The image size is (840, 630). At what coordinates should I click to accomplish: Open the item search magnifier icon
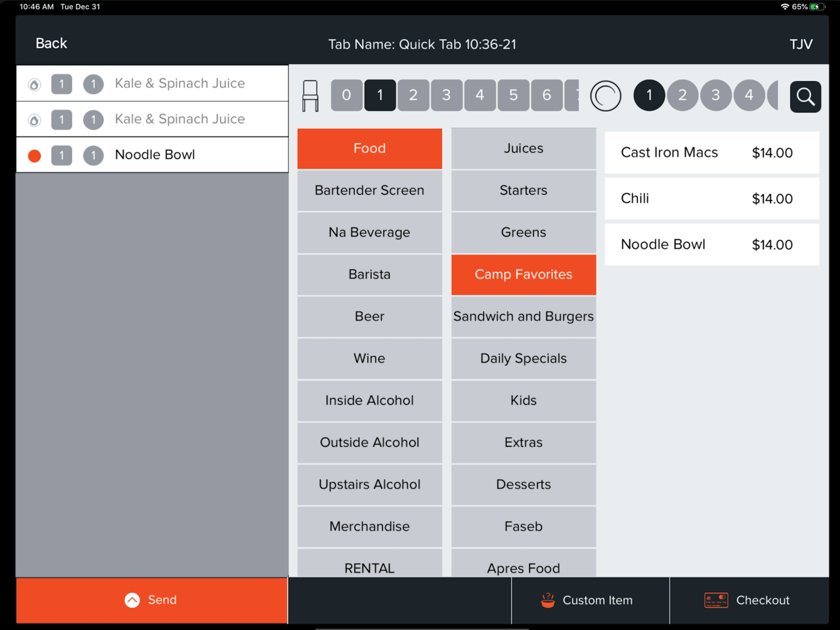click(805, 97)
